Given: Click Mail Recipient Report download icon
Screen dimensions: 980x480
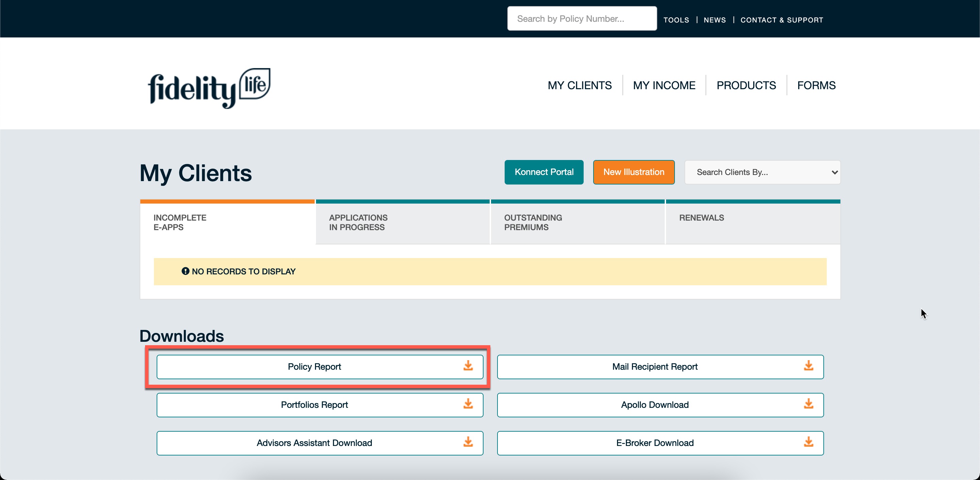Looking at the screenshot, I should tap(808, 366).
